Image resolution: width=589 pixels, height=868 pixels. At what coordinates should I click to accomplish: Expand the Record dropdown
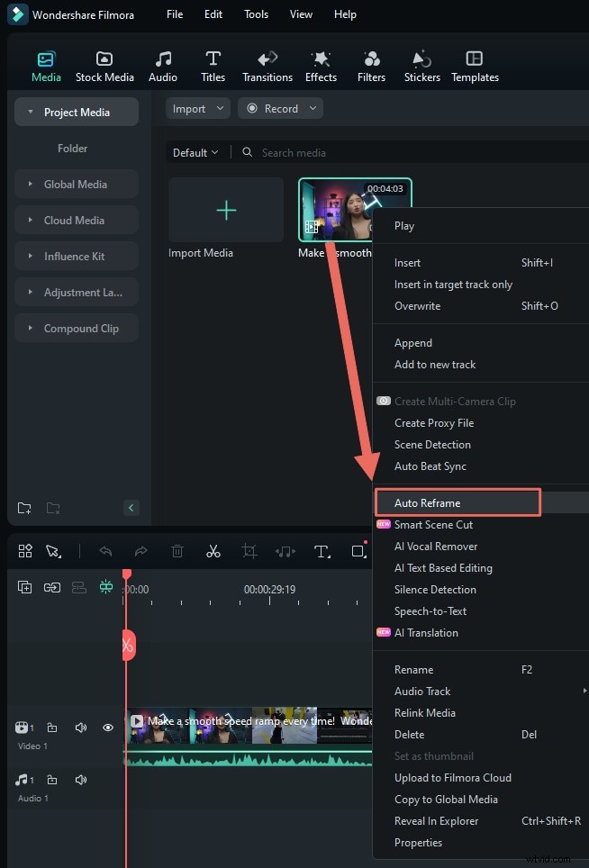click(280, 109)
